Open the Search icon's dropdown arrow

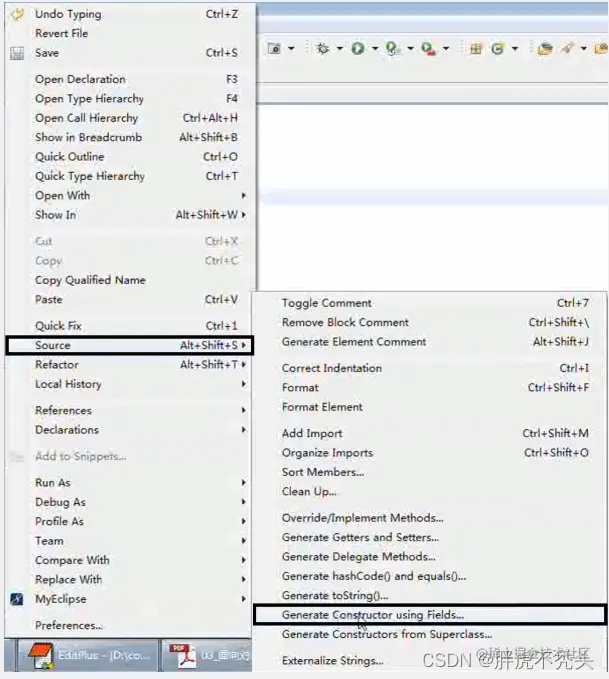(x=584, y=48)
